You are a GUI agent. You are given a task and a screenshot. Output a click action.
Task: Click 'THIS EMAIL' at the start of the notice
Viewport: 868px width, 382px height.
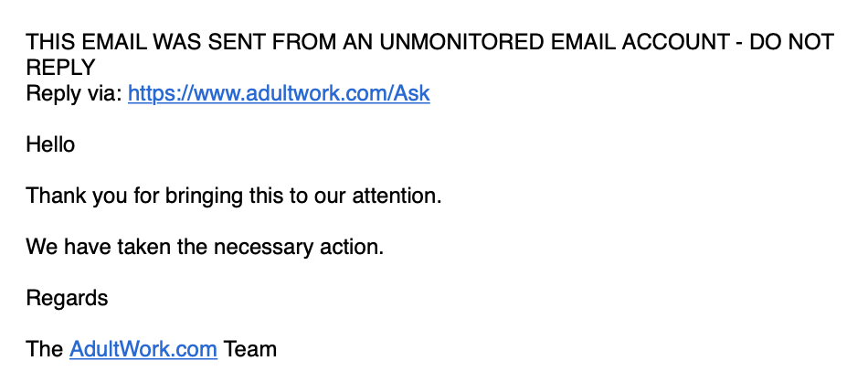(87, 42)
